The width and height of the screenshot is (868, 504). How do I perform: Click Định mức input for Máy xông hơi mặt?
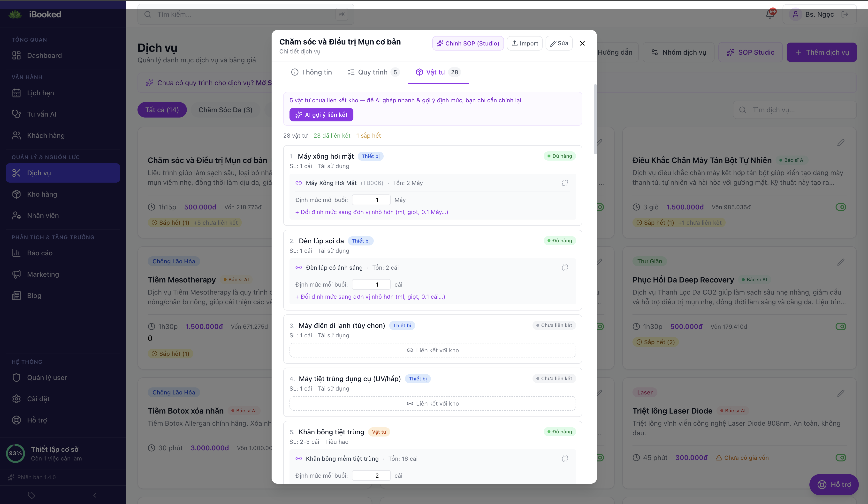(x=371, y=200)
